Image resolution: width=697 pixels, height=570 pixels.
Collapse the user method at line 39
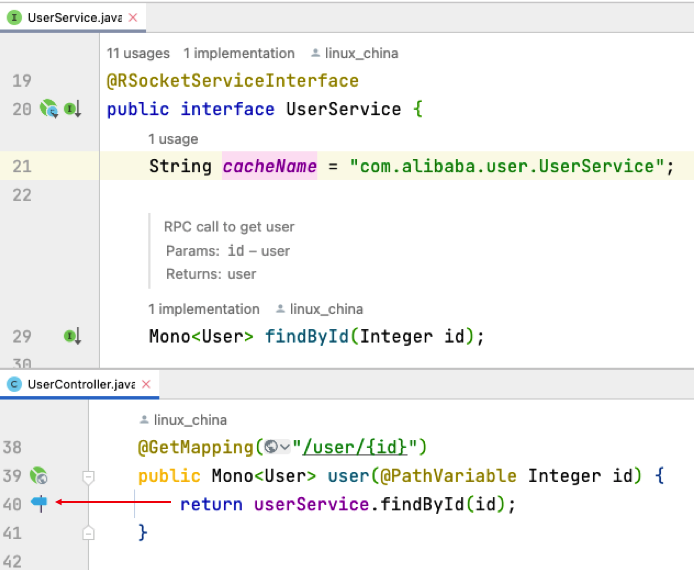point(88,478)
